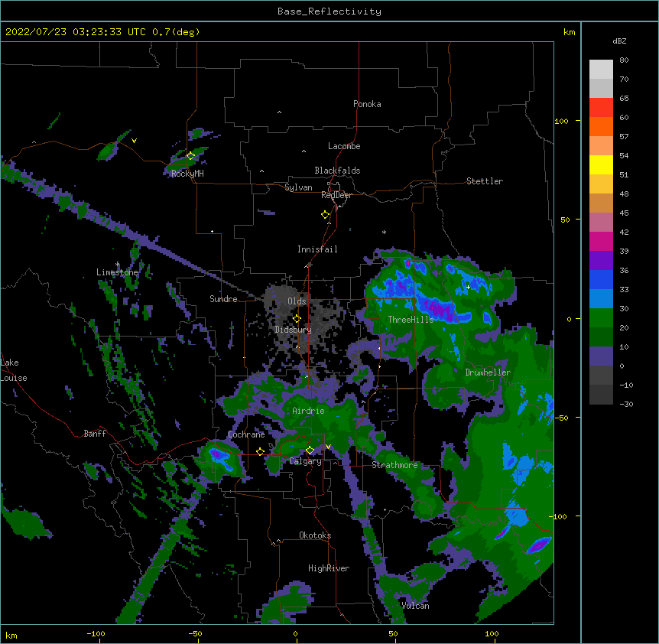This screenshot has height=644, width=659.
Task: Click the Ponoka city label
Action: point(367,104)
